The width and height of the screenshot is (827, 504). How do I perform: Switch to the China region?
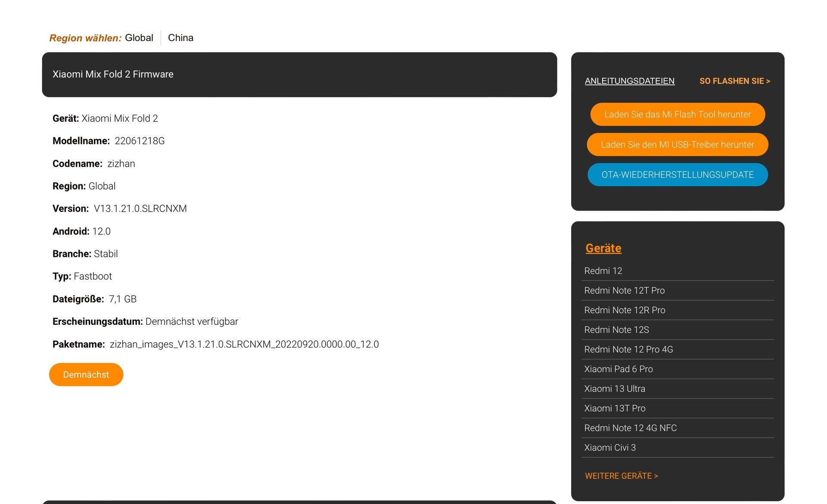(x=180, y=38)
